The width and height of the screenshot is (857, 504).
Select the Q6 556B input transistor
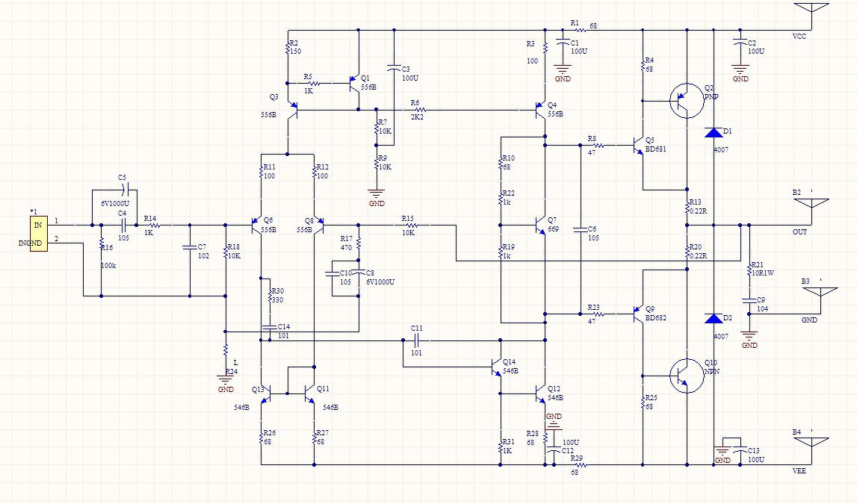(x=257, y=225)
